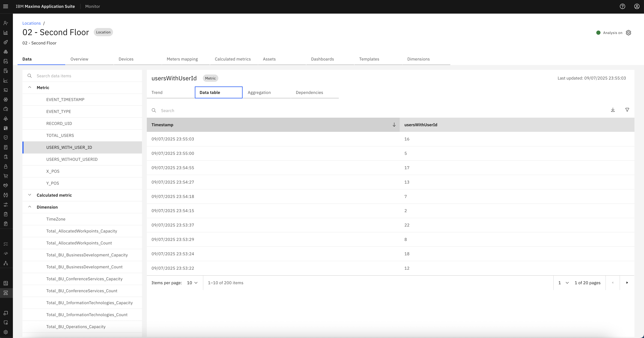
Task: Open the table filter funnel icon
Action: click(627, 110)
